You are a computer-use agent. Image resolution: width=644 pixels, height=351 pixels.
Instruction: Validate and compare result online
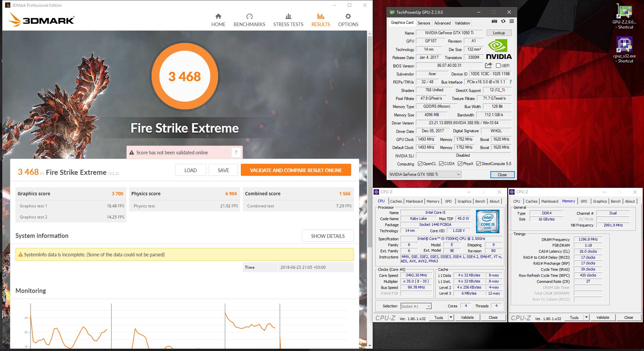tap(296, 170)
